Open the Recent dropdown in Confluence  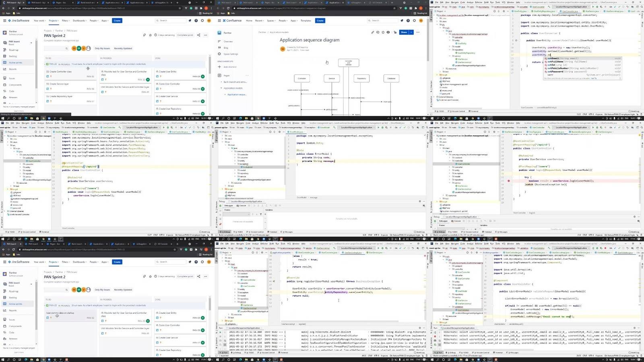[x=259, y=21]
